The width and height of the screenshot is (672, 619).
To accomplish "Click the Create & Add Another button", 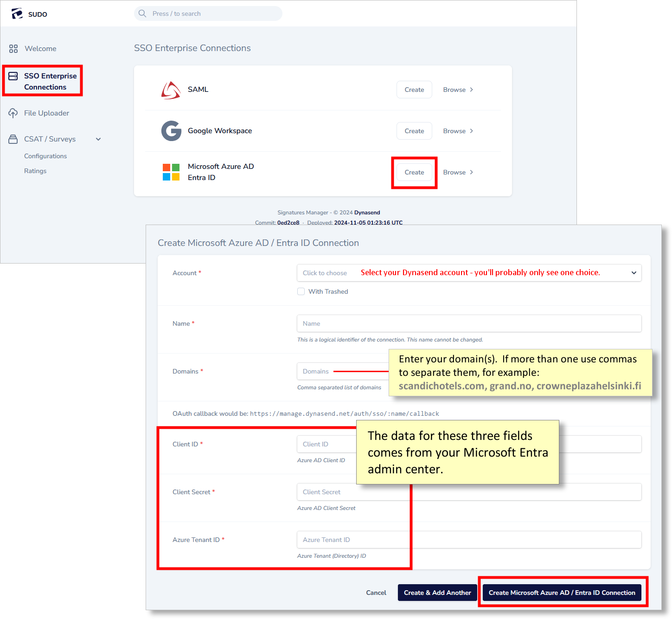I will point(437,593).
